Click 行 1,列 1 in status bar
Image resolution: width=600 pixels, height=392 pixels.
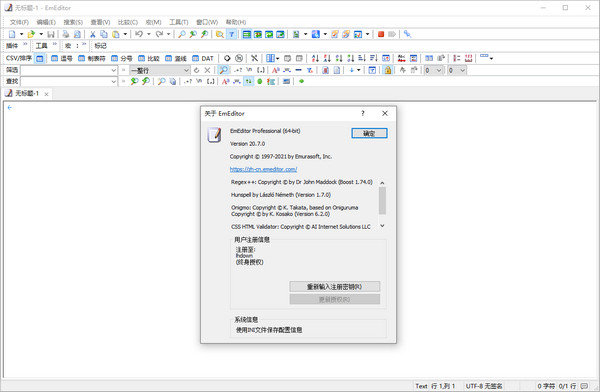click(443, 386)
